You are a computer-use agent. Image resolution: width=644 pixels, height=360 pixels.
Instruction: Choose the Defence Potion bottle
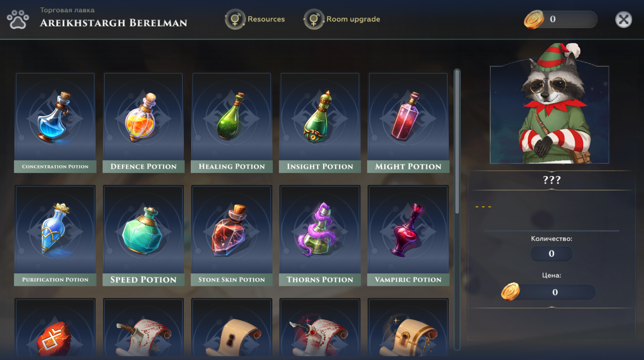[x=143, y=123]
